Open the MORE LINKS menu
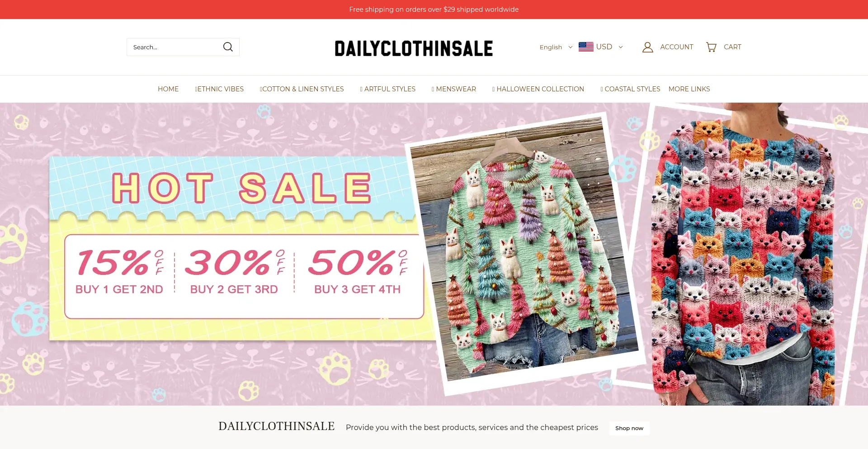 [x=689, y=89]
